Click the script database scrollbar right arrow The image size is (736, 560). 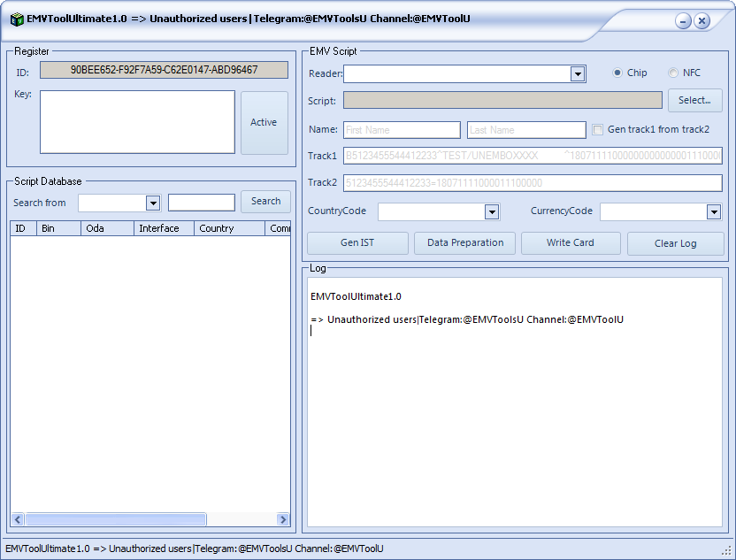283,519
